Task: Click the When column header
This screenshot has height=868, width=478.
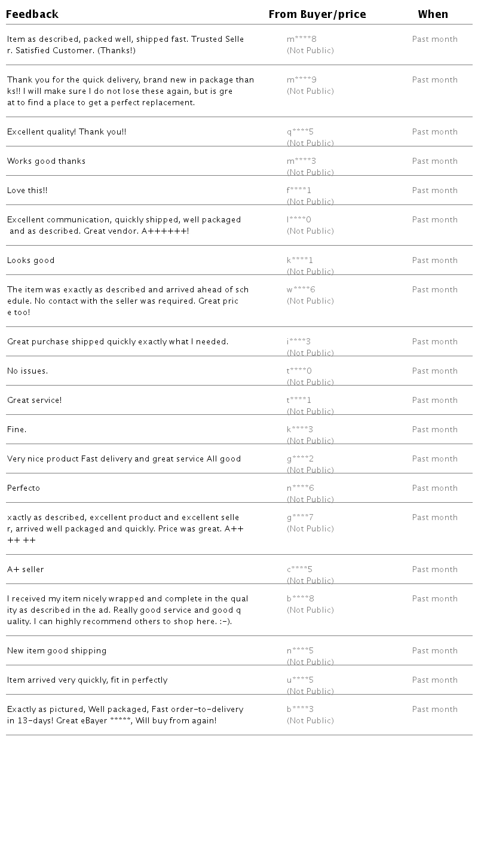Action: coord(433,14)
